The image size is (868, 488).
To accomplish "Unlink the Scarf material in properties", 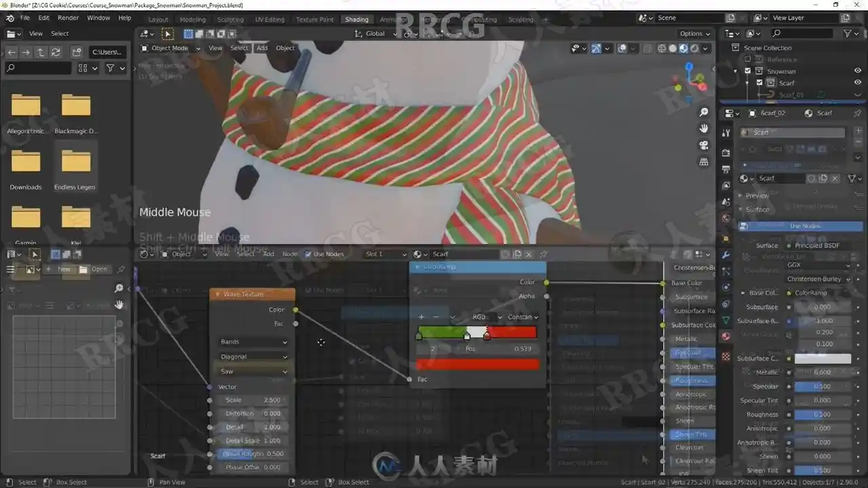I will [x=835, y=178].
